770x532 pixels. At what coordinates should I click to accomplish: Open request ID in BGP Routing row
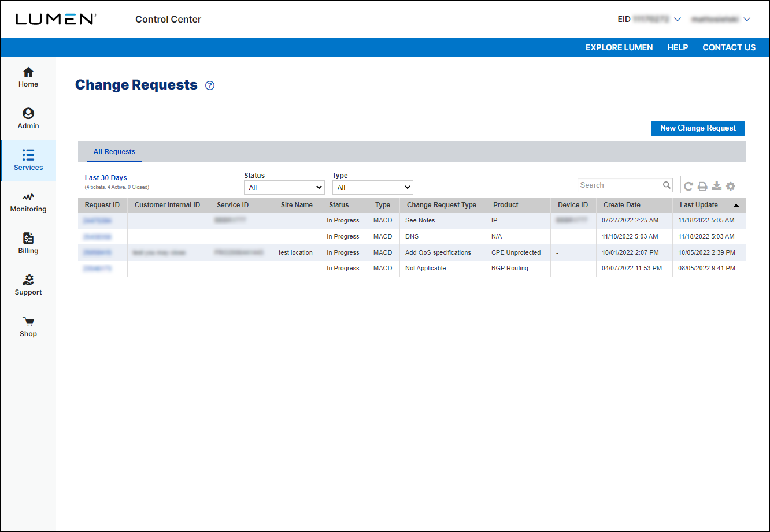(x=97, y=269)
